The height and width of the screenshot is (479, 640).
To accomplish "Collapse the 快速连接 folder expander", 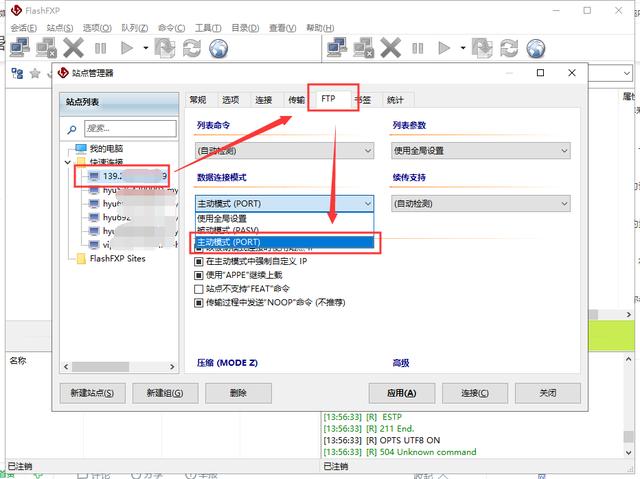I will (x=68, y=162).
